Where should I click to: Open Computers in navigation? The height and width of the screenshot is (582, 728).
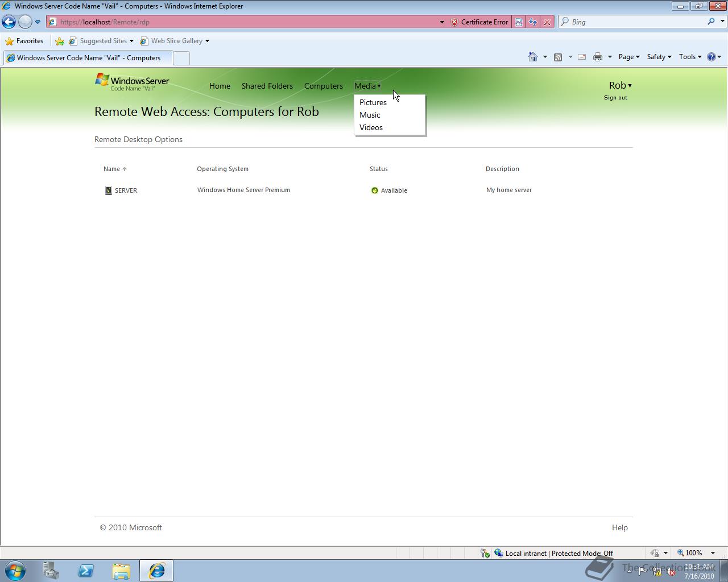click(324, 86)
